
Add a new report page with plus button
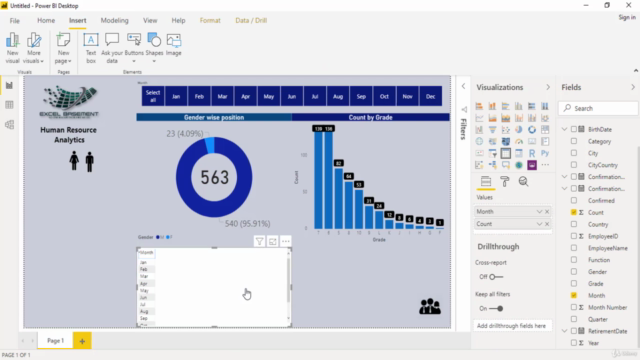[x=82, y=341]
